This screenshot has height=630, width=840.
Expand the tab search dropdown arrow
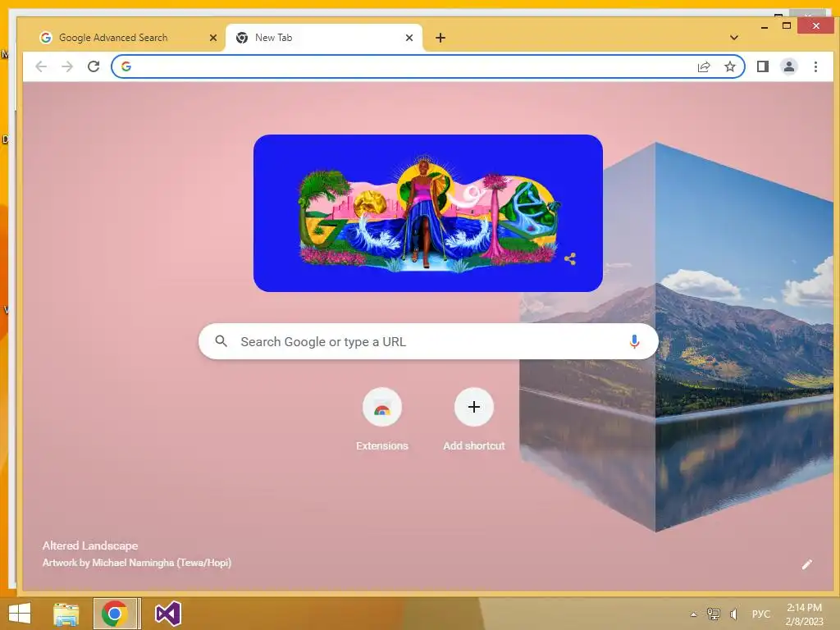pyautogui.click(x=734, y=38)
